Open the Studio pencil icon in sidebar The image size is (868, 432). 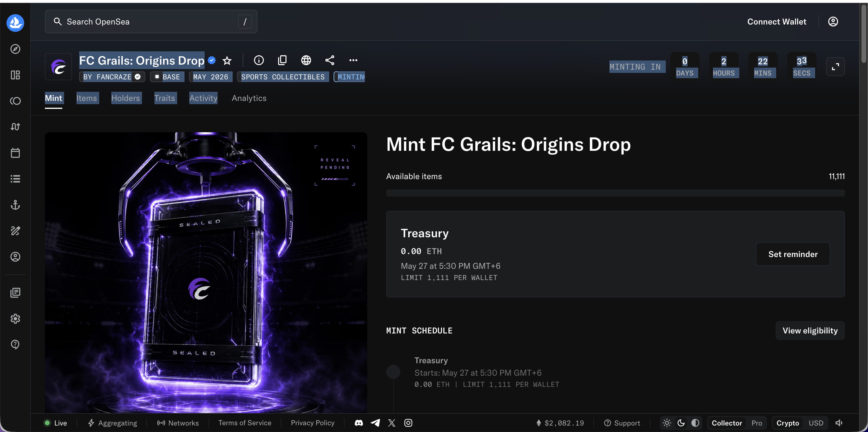tap(15, 231)
